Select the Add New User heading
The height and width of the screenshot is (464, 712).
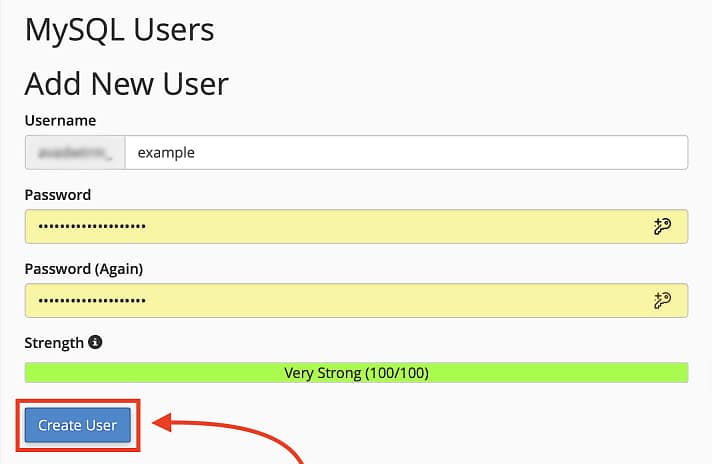127,84
